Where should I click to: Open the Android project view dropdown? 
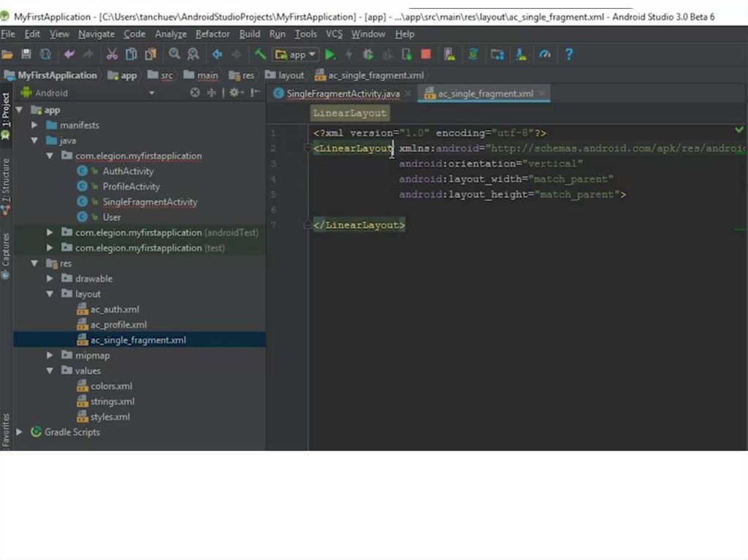(152, 93)
